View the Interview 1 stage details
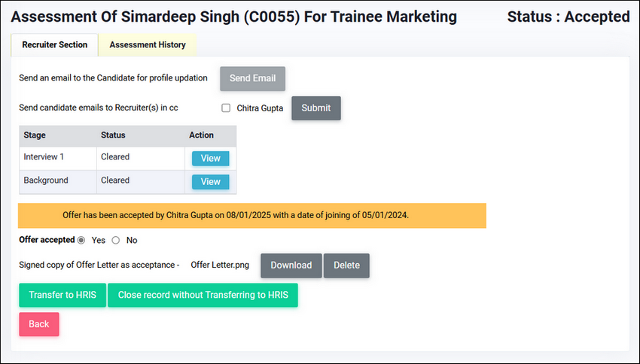This screenshot has height=364, width=640. tap(211, 158)
